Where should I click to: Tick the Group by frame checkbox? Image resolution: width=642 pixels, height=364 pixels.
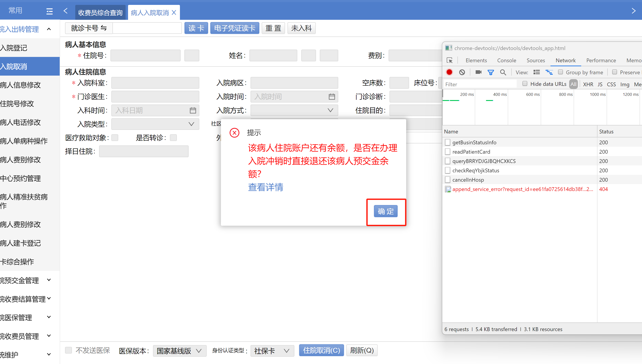tap(560, 72)
